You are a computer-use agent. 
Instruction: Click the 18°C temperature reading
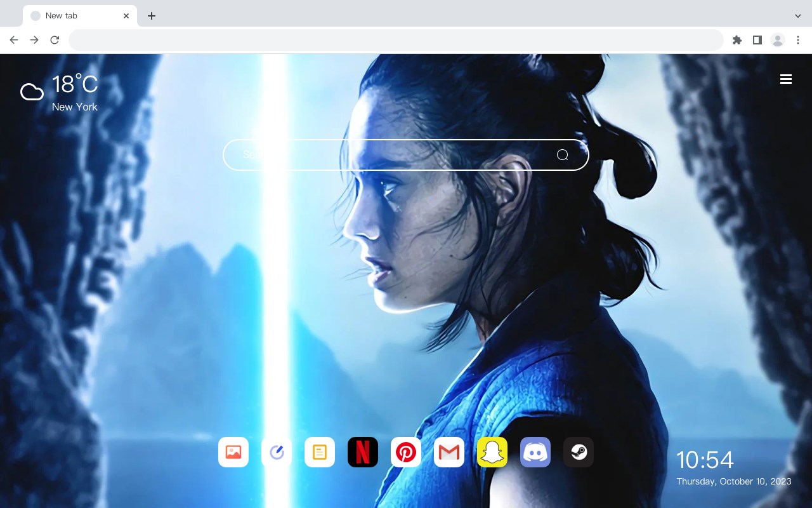pos(75,84)
